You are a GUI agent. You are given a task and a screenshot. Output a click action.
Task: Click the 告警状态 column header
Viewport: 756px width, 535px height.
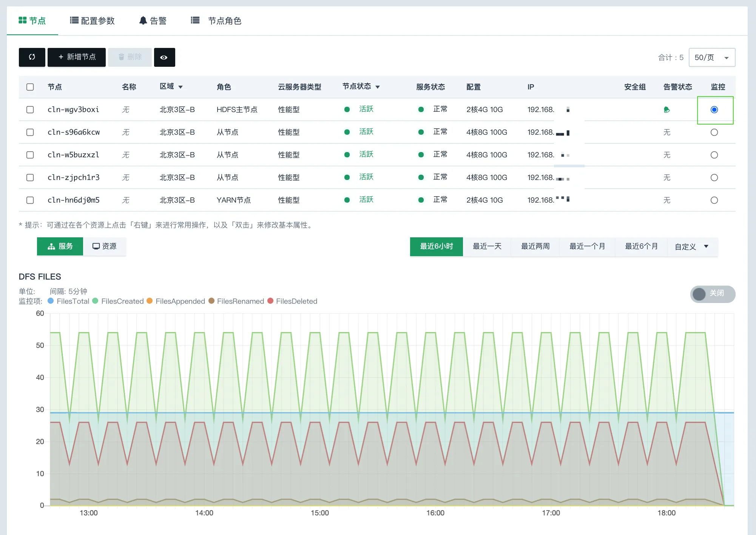point(678,87)
